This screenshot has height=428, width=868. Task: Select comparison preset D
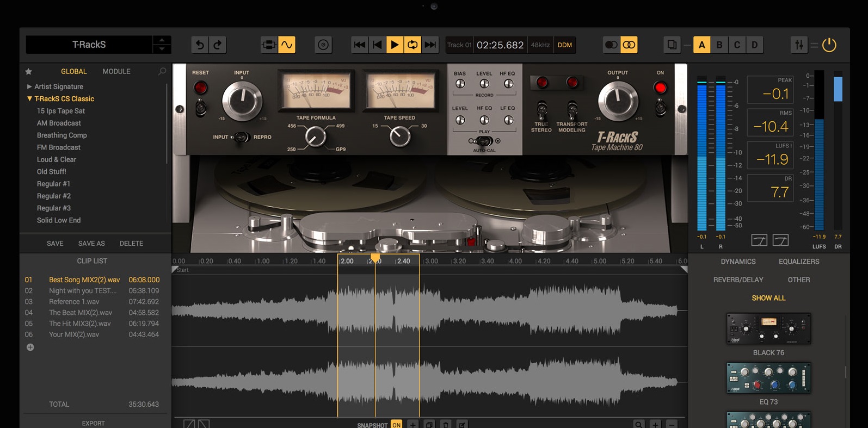[x=755, y=45]
